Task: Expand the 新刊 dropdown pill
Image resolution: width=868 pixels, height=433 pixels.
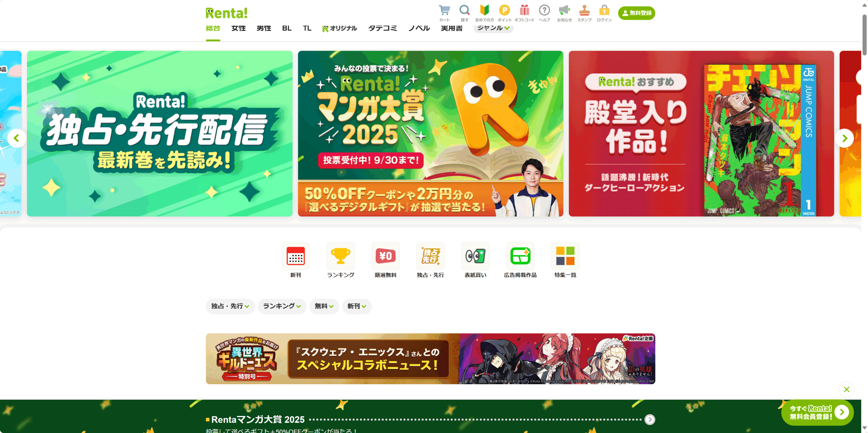Action: point(357,306)
